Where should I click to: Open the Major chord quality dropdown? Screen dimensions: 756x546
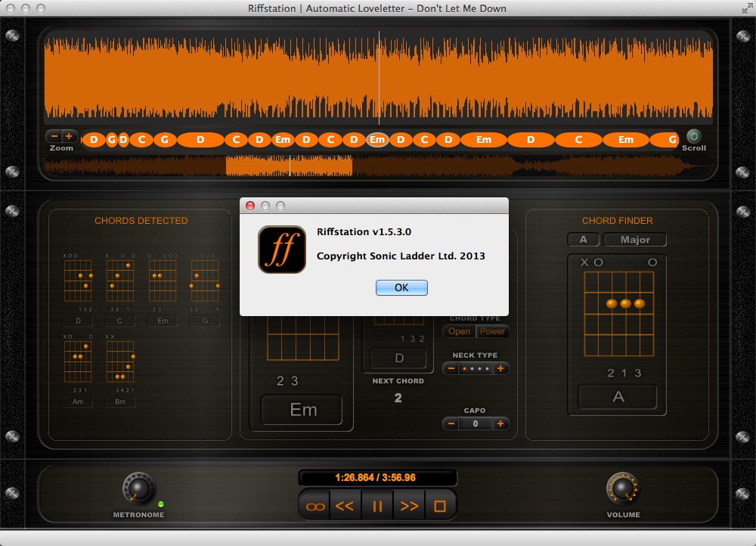[x=635, y=239]
